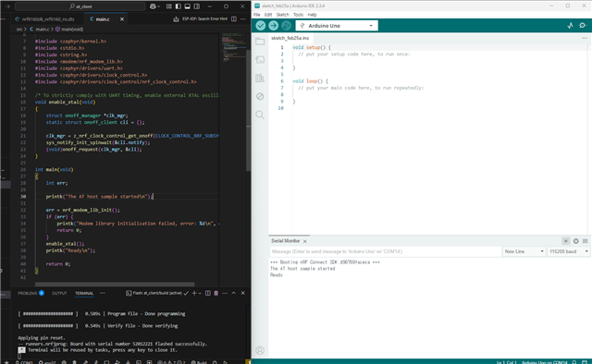Click the esp32 target in VS Code status bar

pos(47,362)
